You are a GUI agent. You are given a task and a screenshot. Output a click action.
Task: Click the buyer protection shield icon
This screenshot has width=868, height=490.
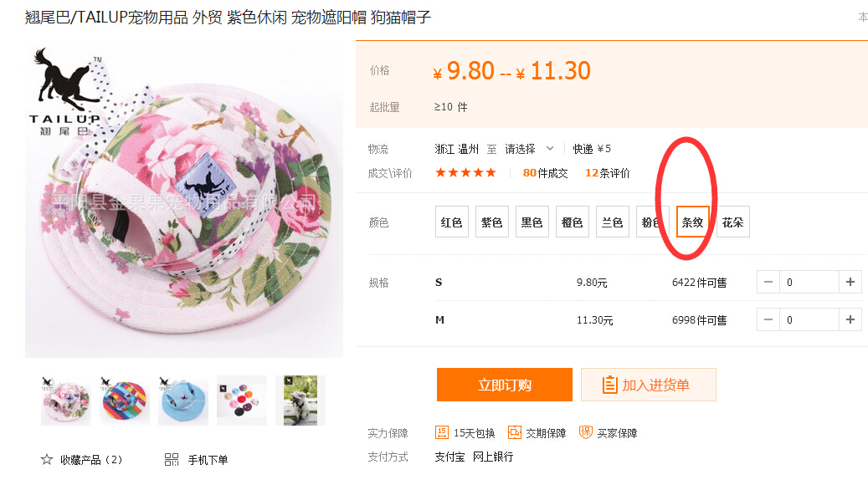tap(586, 432)
